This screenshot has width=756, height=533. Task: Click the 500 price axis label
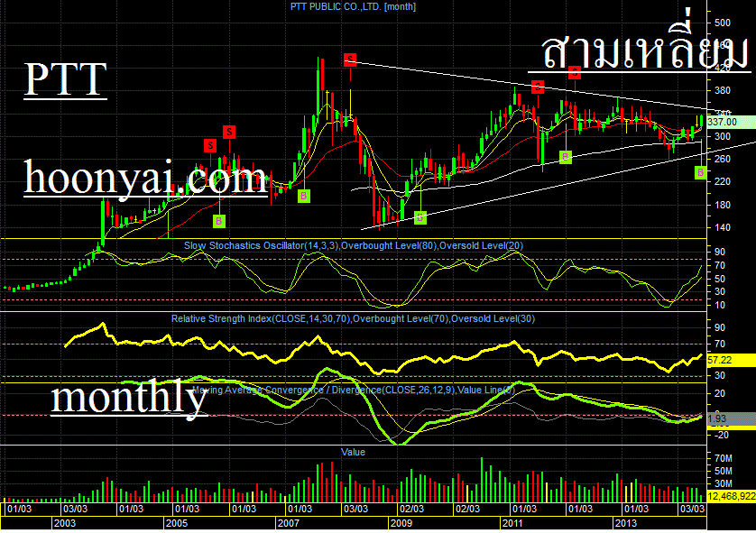pyautogui.click(x=723, y=23)
